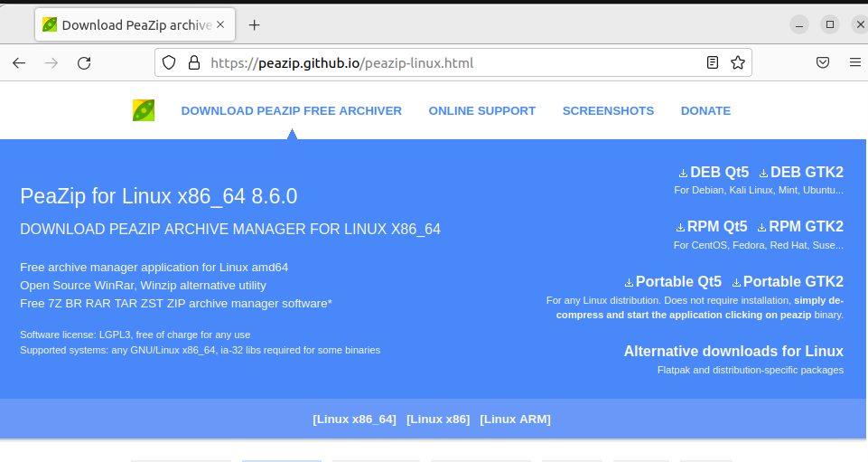The width and height of the screenshot is (868, 462).
Task: Open the Firefox hamburger menu
Action: [x=855, y=62]
